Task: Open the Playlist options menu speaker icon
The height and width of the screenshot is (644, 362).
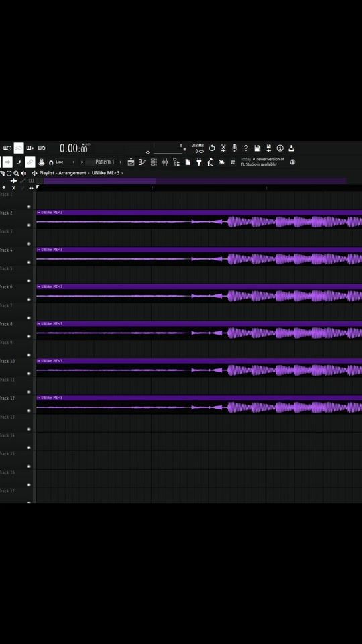Action: click(34, 173)
